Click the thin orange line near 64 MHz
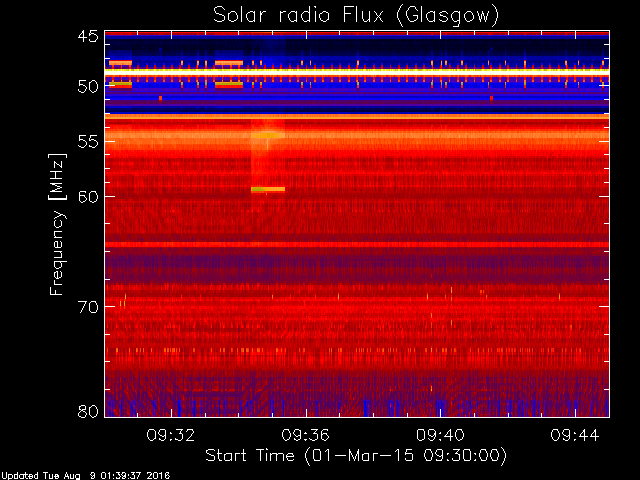Screen dimensions: 640x480 click(357, 244)
